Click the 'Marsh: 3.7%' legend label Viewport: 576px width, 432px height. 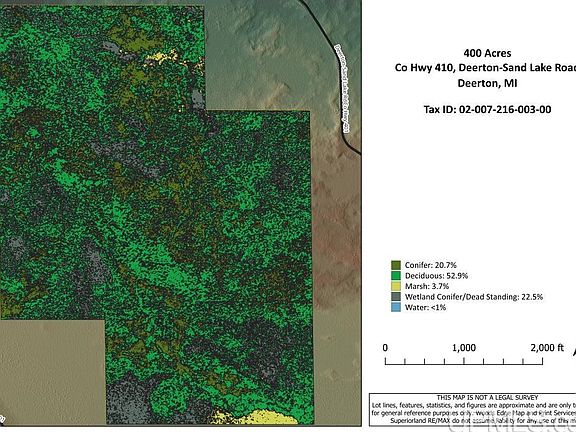click(x=427, y=286)
